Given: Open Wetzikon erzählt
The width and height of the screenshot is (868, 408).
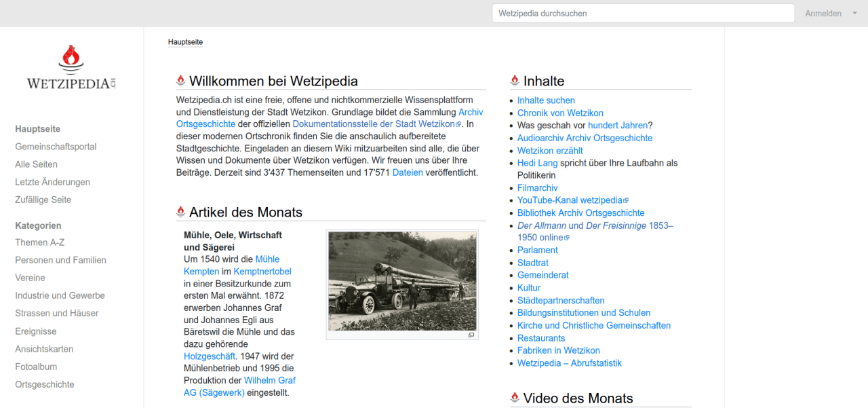Looking at the screenshot, I should point(550,151).
